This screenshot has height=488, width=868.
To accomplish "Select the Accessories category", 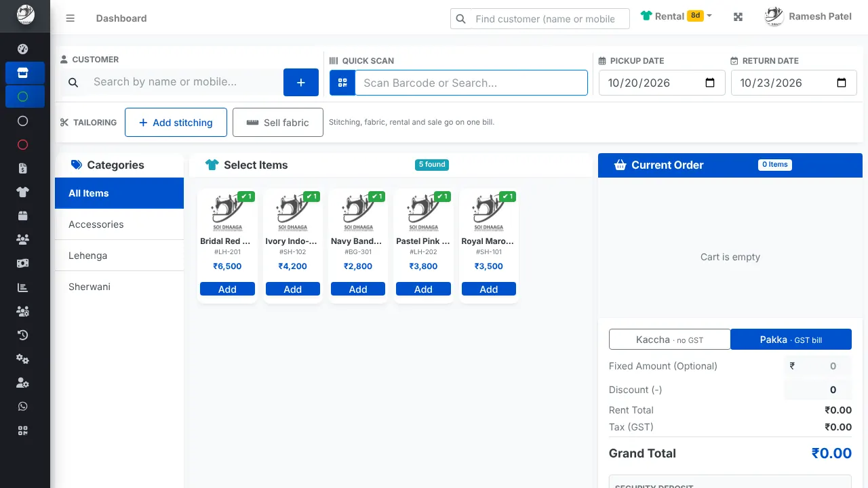I will [x=119, y=224].
